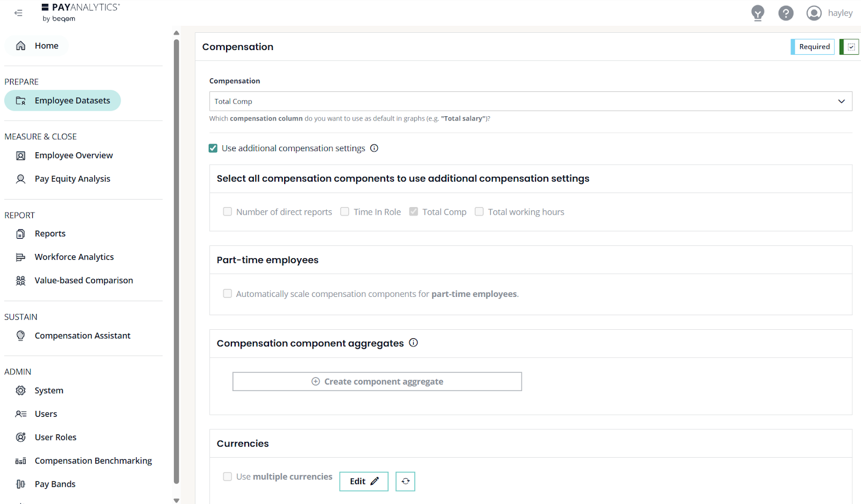Uncheck Use additional compensation settings
The width and height of the screenshot is (861, 504).
pyautogui.click(x=213, y=148)
